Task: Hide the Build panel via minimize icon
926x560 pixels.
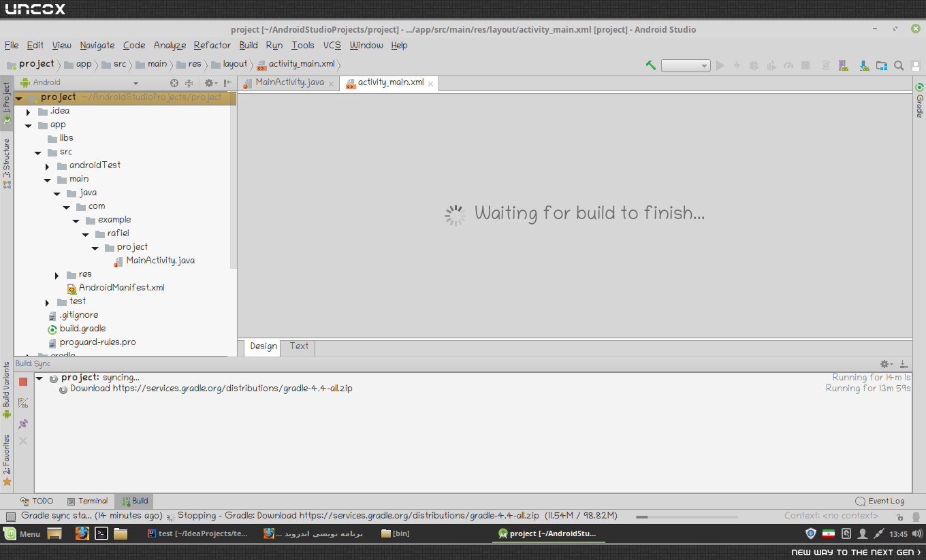Action: pyautogui.click(x=904, y=364)
